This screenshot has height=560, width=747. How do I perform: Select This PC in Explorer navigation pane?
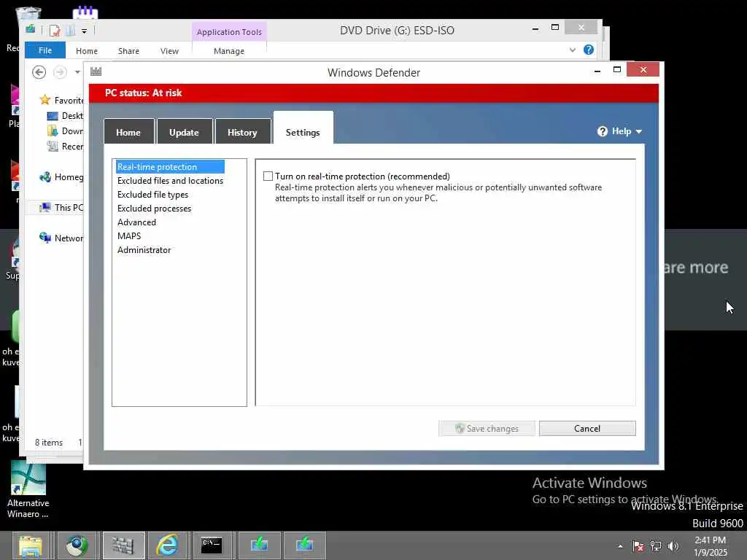pyautogui.click(x=62, y=208)
